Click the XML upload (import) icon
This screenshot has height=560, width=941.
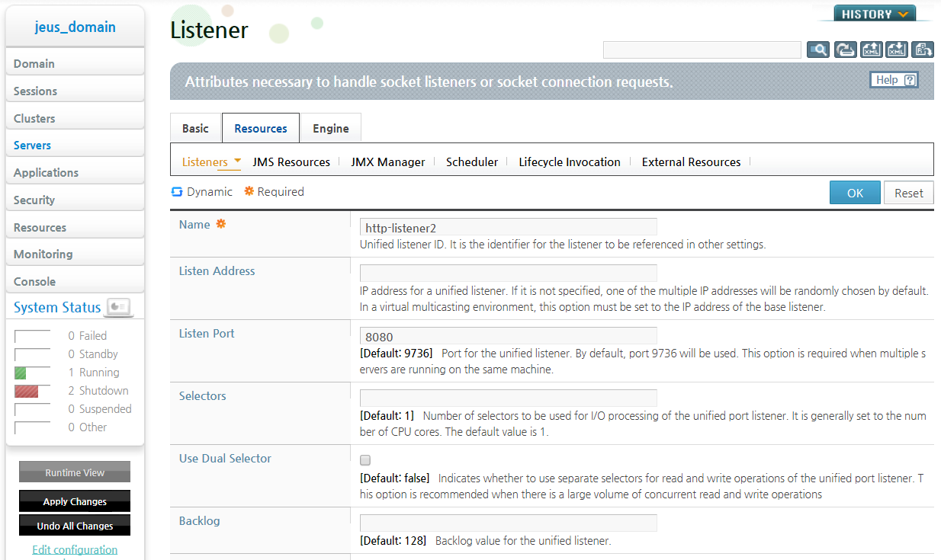coord(872,50)
